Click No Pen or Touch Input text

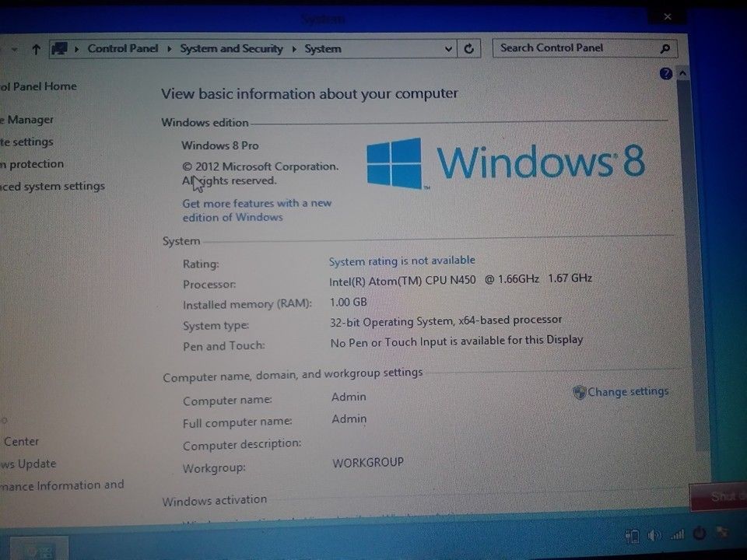coord(457,341)
